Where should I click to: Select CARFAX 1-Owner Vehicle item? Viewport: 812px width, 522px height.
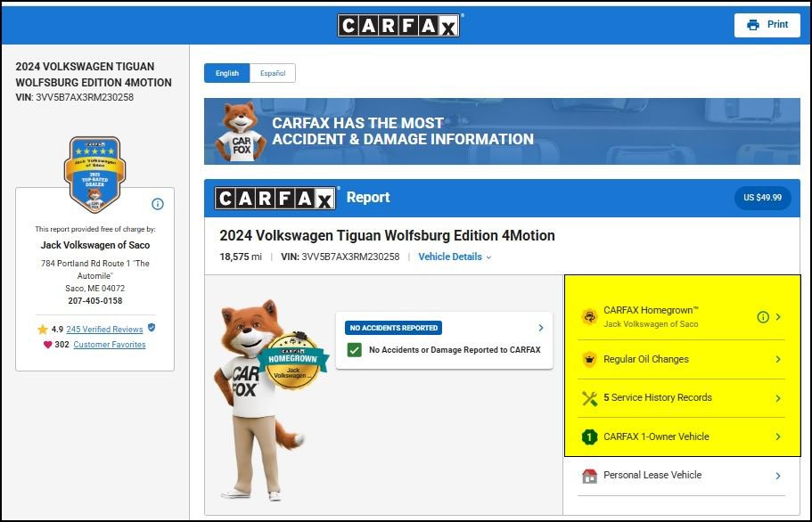tap(656, 436)
